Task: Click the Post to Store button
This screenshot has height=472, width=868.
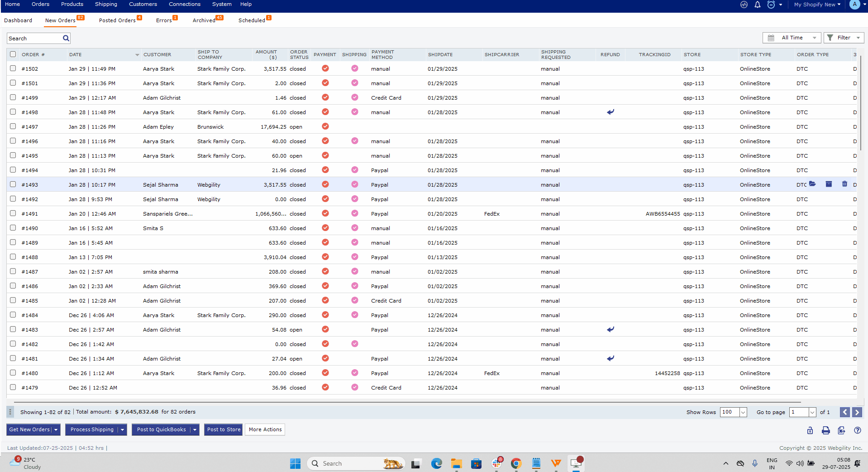Action: click(x=224, y=429)
